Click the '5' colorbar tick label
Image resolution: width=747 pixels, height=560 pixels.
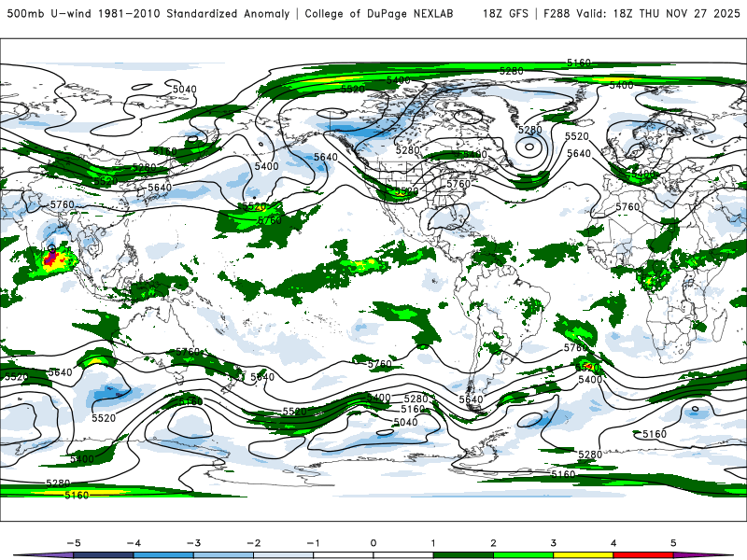tap(673, 543)
